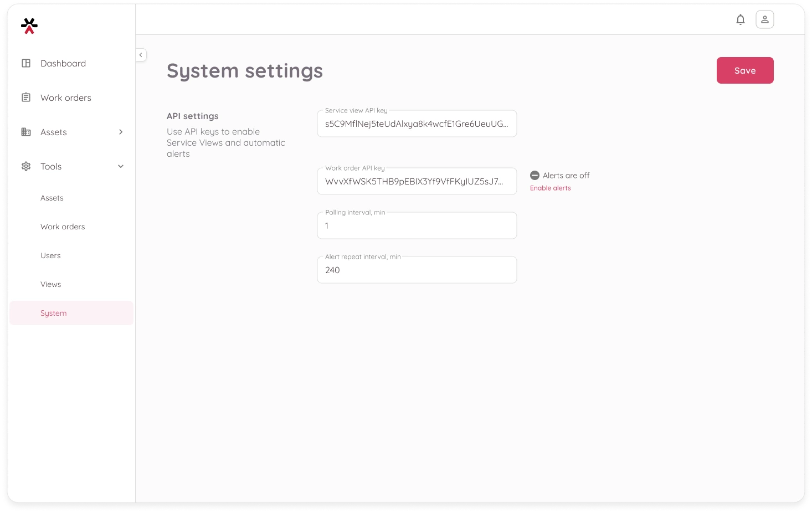Focus the Service view API key field
The image size is (812, 513).
coord(417,124)
